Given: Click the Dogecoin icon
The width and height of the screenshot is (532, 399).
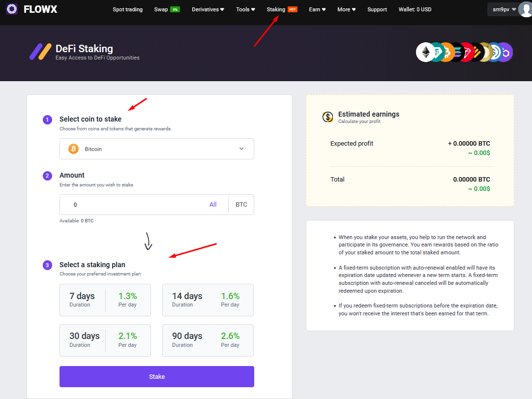Looking at the screenshot, I should [x=487, y=52].
